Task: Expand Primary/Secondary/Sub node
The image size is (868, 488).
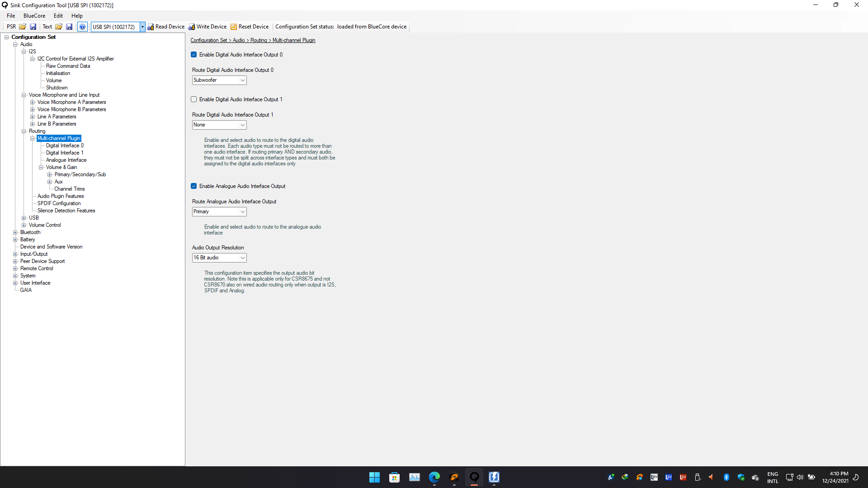Action: point(50,174)
